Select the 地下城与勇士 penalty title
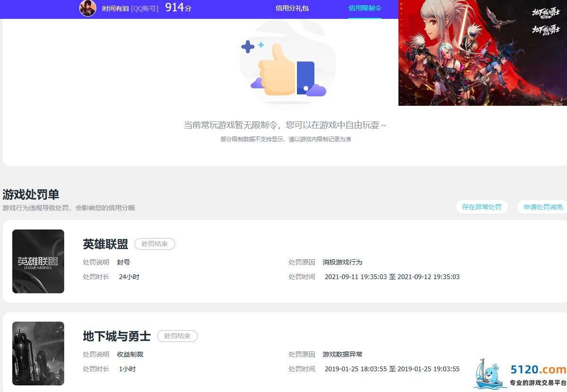The width and height of the screenshot is (567, 392). (x=117, y=336)
